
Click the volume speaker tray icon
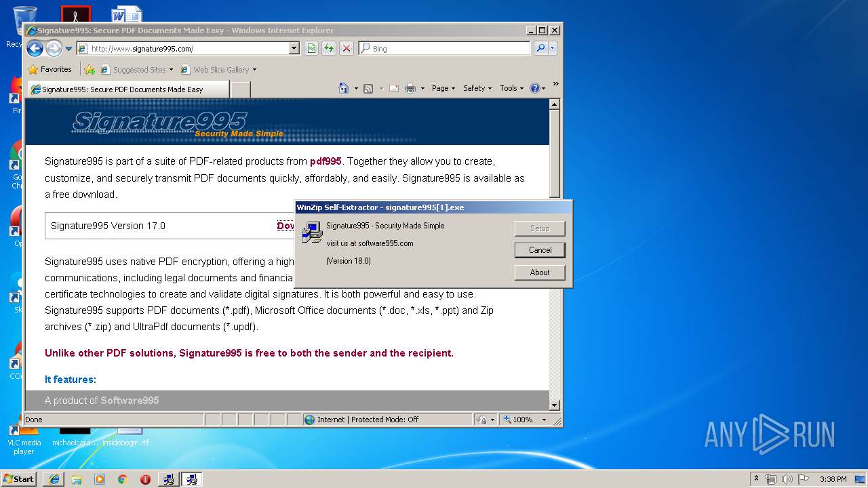click(787, 479)
